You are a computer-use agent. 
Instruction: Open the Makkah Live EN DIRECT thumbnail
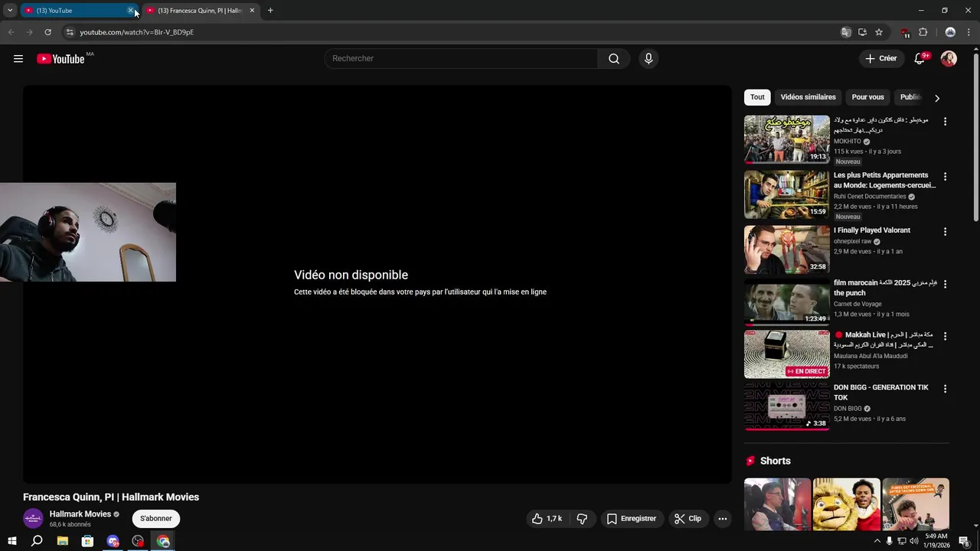(787, 354)
